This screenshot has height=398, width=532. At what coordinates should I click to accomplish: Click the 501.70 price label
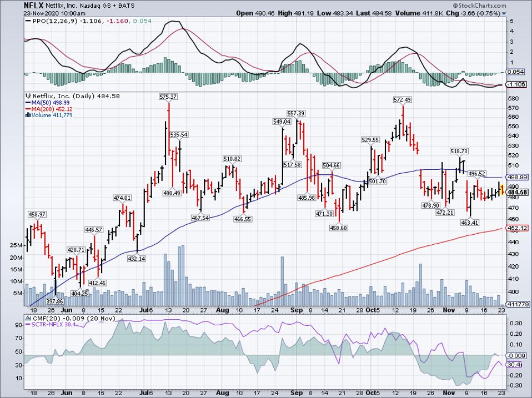[x=378, y=182]
